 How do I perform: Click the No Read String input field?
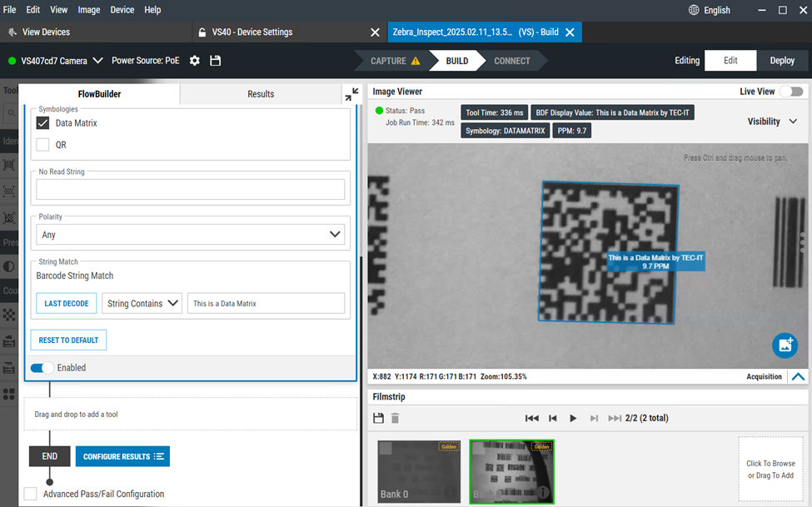click(190, 190)
